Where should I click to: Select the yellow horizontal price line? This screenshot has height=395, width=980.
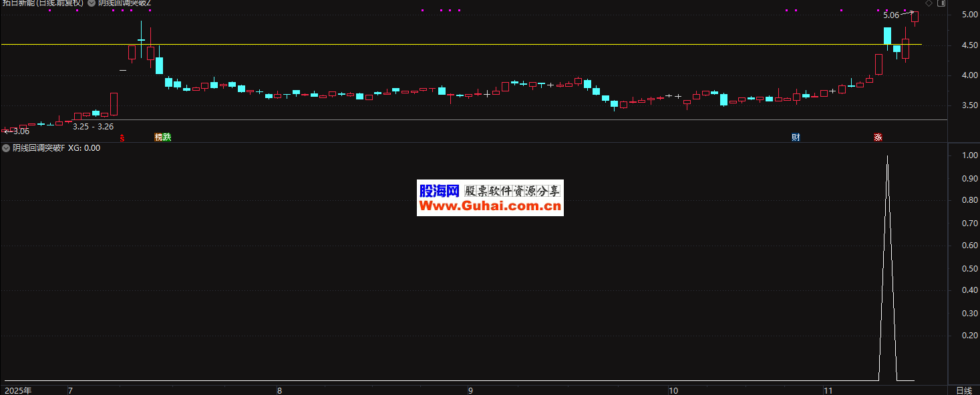pyautogui.click(x=468, y=45)
